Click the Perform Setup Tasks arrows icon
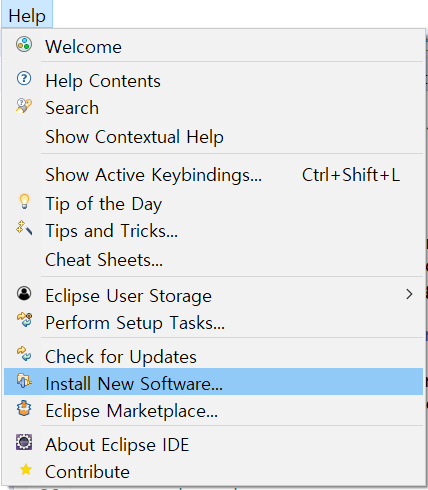428x490 pixels. [x=24, y=320]
